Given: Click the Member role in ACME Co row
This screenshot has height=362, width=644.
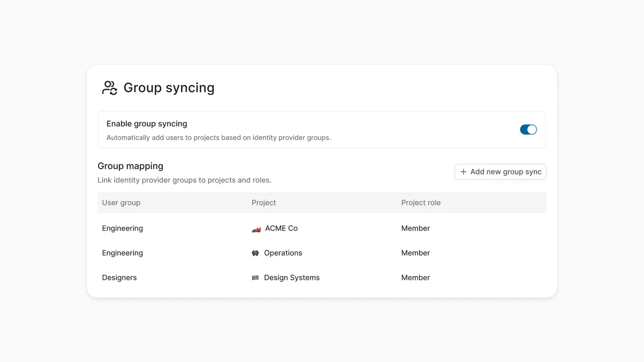Looking at the screenshot, I should (x=416, y=229).
